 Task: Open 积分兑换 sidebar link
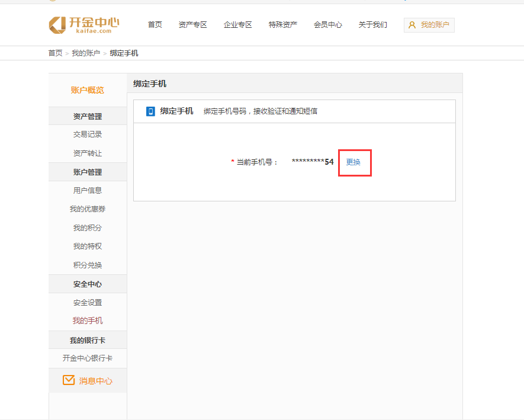88,265
